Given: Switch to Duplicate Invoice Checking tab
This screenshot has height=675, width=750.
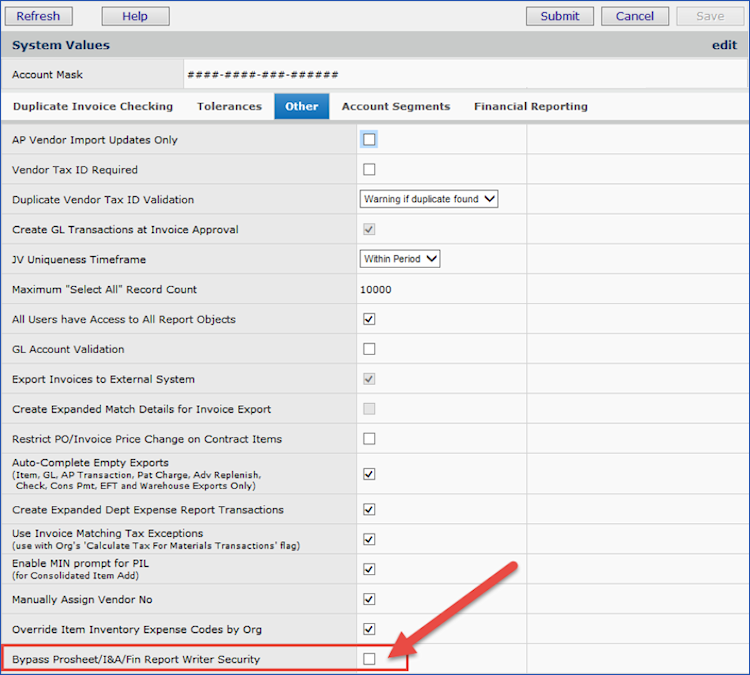Looking at the screenshot, I should pyautogui.click(x=93, y=106).
